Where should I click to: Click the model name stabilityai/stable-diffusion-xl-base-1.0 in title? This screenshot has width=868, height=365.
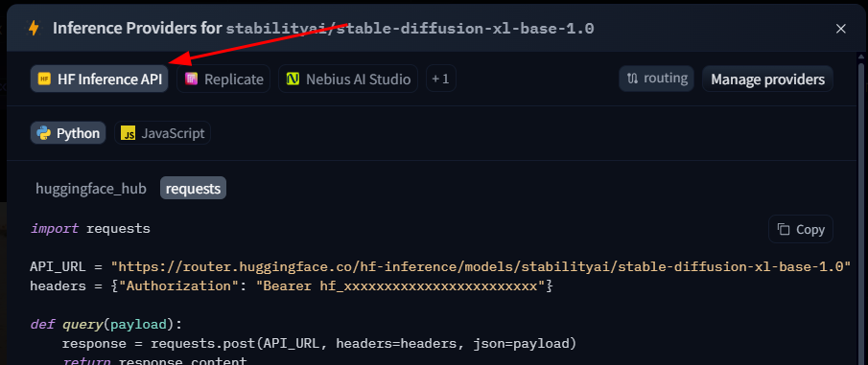pyautogui.click(x=410, y=29)
